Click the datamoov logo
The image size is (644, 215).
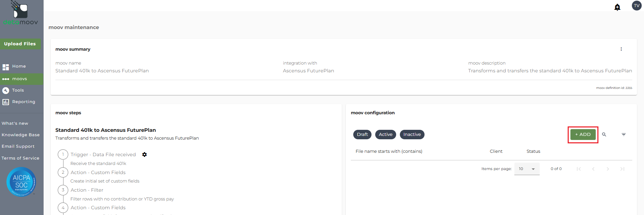click(x=21, y=14)
